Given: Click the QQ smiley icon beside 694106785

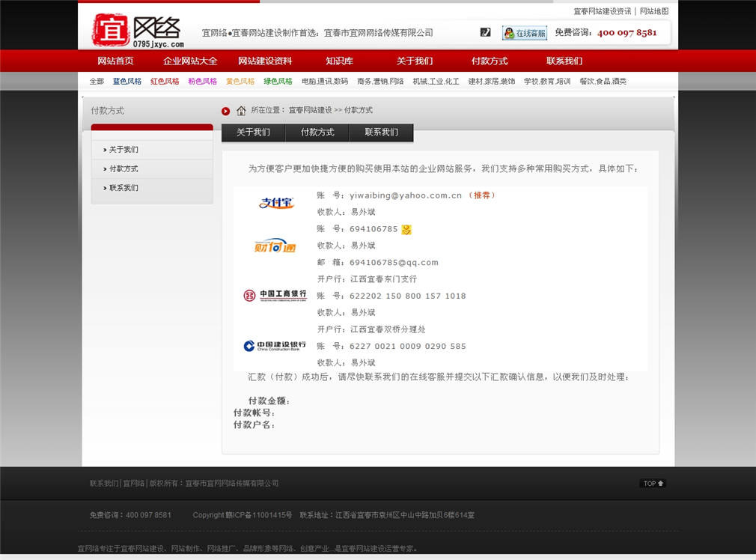Looking at the screenshot, I should [x=405, y=229].
